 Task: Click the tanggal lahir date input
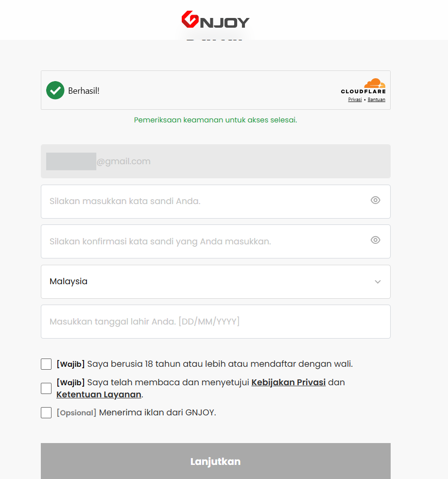tap(216, 322)
